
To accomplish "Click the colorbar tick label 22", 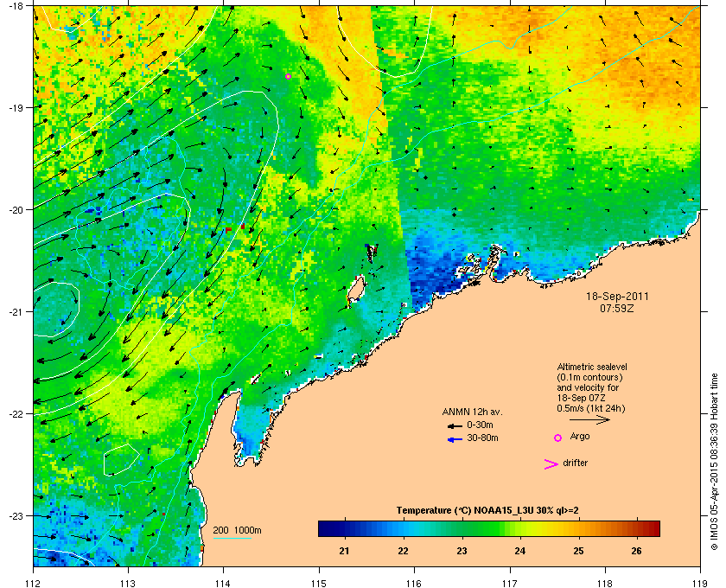I will pyautogui.click(x=403, y=551).
